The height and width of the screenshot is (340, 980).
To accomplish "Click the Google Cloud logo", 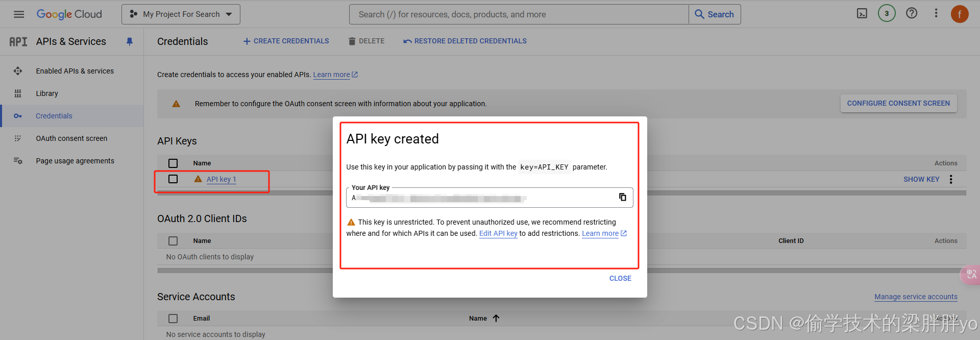I will (x=69, y=14).
